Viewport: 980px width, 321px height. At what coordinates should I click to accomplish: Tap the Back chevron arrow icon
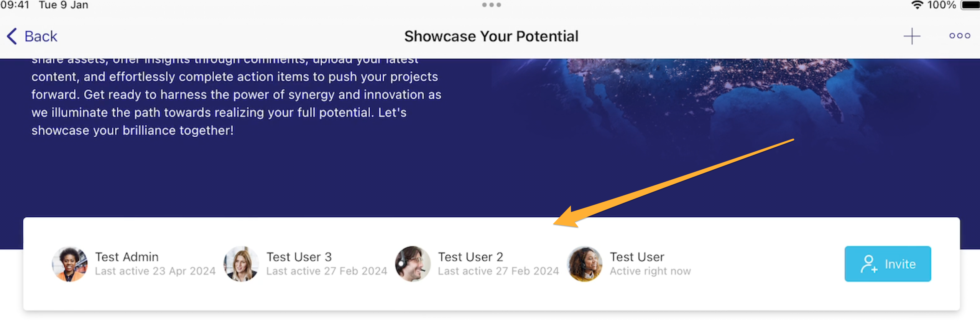pos(12,36)
